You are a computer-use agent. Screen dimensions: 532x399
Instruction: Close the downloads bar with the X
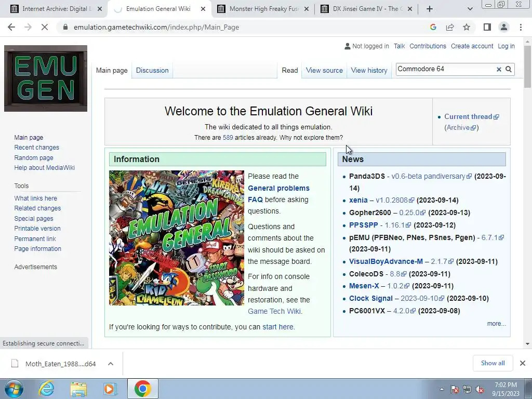523,363
